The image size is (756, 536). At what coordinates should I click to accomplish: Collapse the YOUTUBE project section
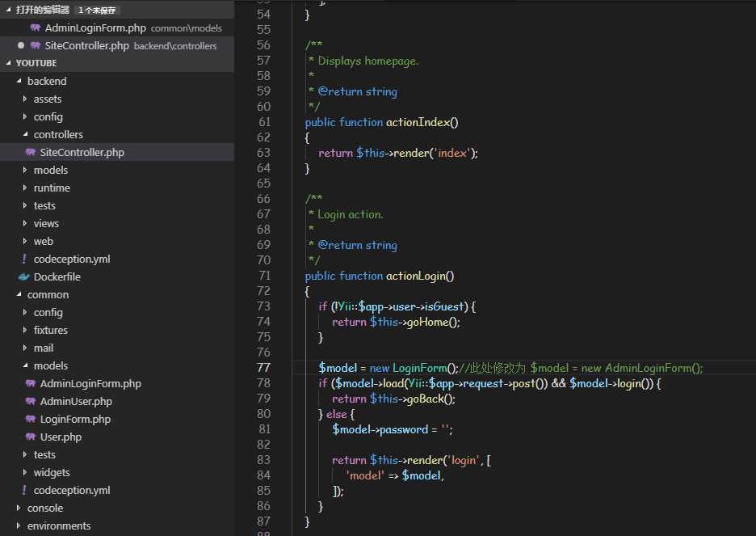click(x=8, y=63)
